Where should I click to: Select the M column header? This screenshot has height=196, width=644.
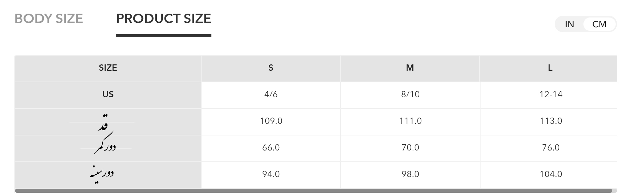pyautogui.click(x=410, y=68)
